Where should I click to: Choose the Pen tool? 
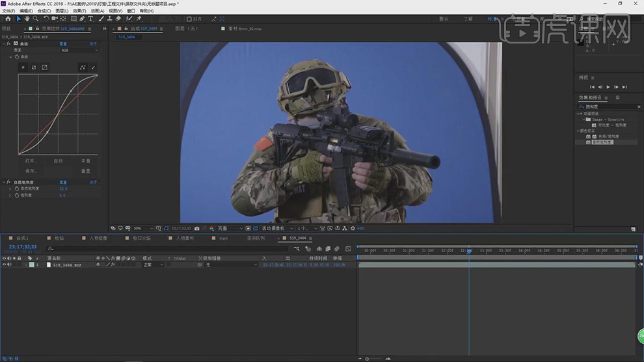(x=82, y=19)
